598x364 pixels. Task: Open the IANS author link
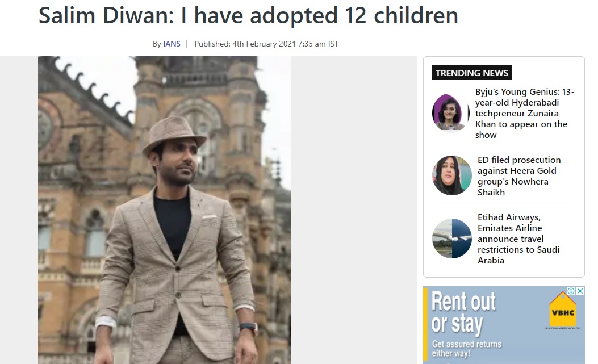[172, 44]
